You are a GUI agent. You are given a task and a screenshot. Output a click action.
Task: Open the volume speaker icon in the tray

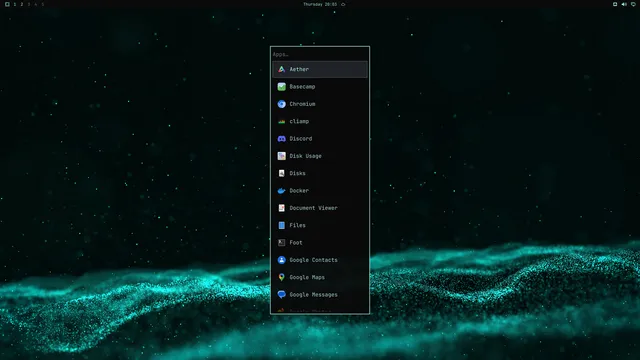tap(624, 4)
